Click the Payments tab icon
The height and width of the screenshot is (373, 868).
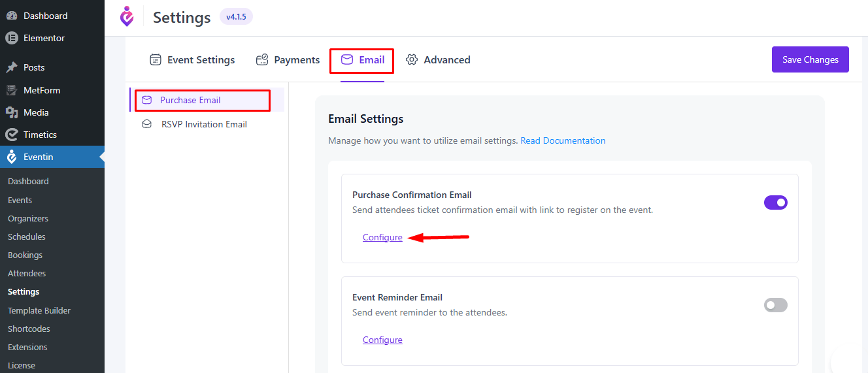[262, 60]
